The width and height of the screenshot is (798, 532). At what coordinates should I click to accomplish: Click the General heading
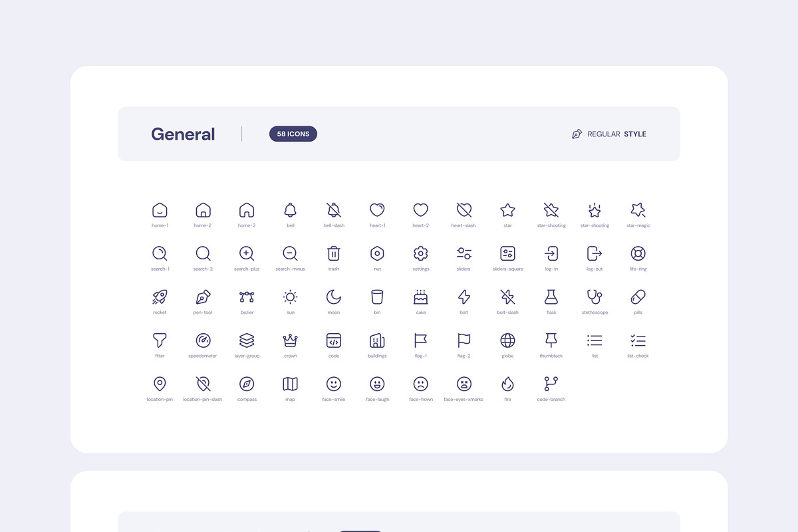point(183,134)
